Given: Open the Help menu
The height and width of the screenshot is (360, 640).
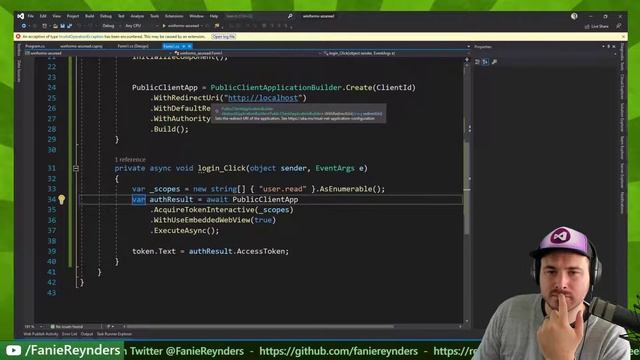Looking at the screenshot, I should click(x=214, y=16).
